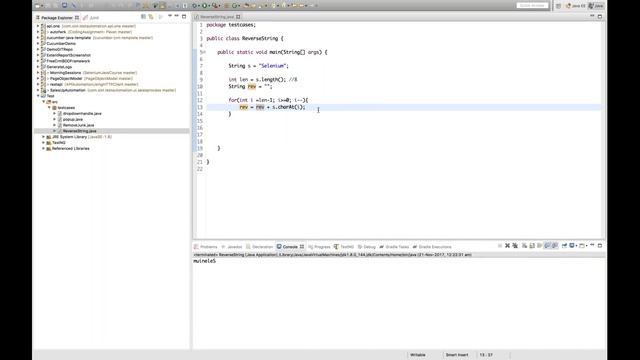The width and height of the screenshot is (640, 360).
Task: Select RemoveJunk.java in the tree
Action: [78, 125]
